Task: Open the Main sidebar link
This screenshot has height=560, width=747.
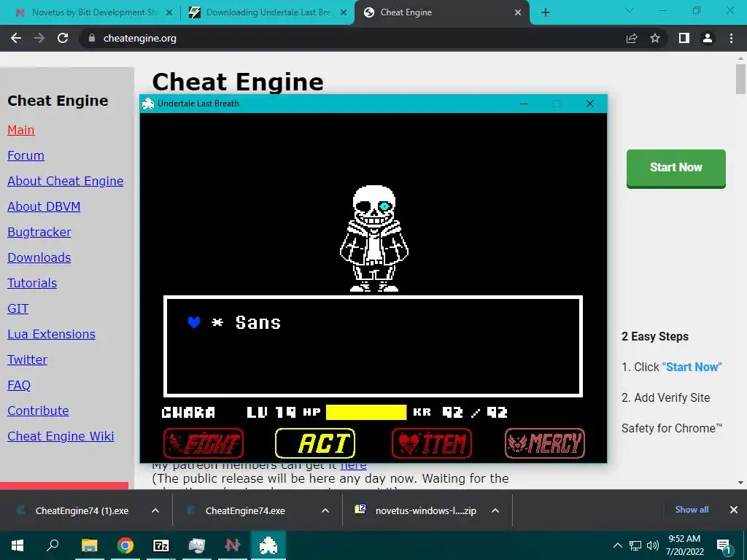Action: click(x=21, y=130)
